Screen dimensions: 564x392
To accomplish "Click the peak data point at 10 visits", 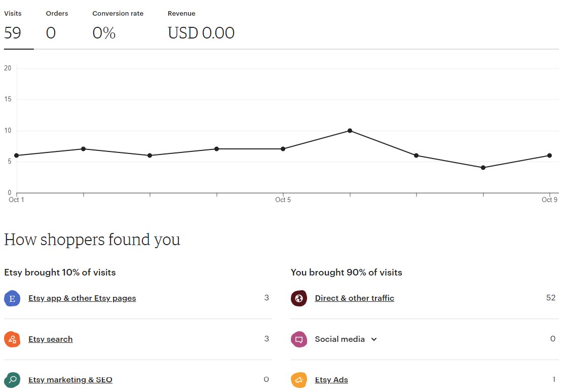I will (x=350, y=131).
